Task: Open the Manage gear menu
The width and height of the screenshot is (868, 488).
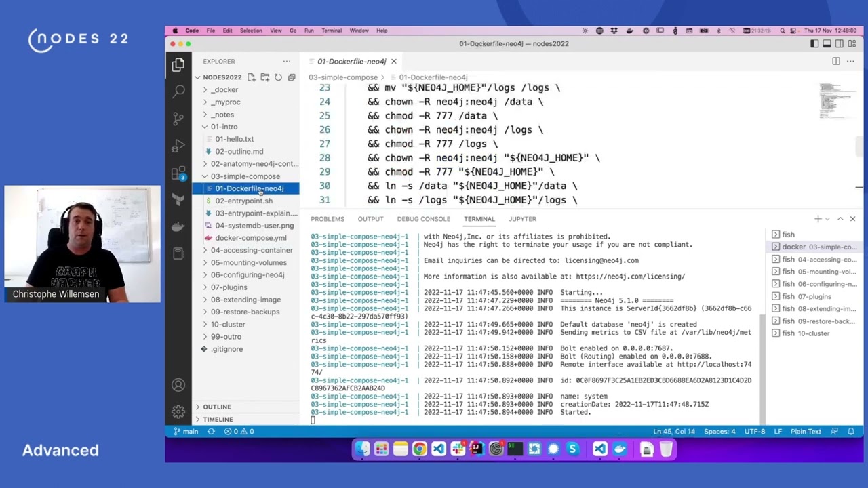Action: tap(178, 411)
